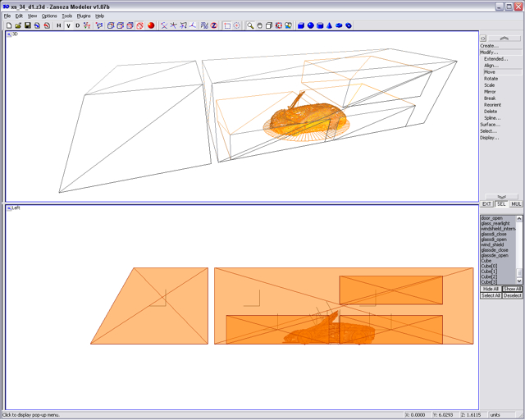Open the Plugins menu
525x420 pixels.
click(84, 16)
